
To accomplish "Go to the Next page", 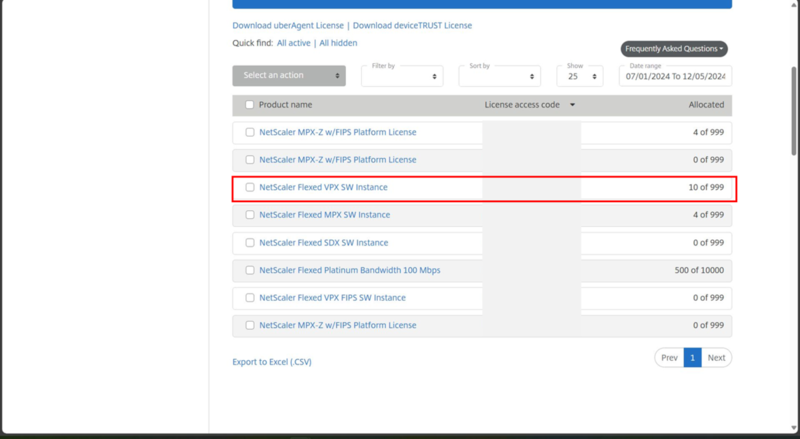I will coord(716,357).
